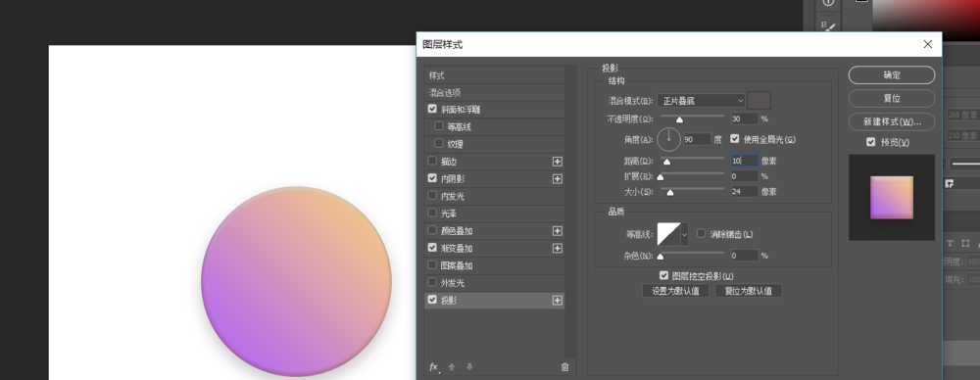Toggle the 使用全局光 (Use Global Light) checkbox
Image resolution: width=980 pixels, height=380 pixels.
coord(734,139)
